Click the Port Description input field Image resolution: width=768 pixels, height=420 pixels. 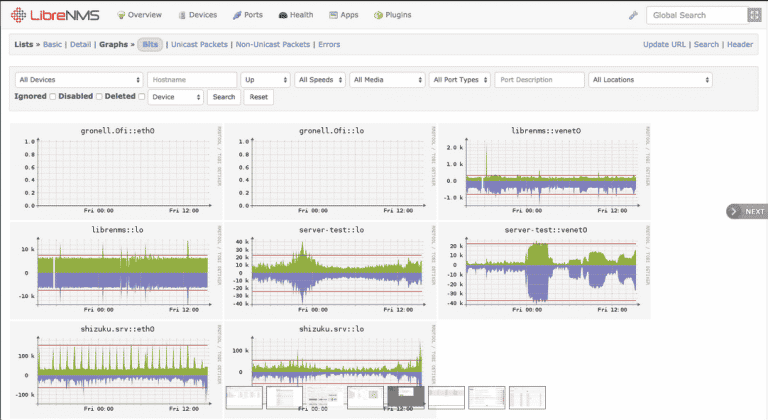(x=539, y=79)
